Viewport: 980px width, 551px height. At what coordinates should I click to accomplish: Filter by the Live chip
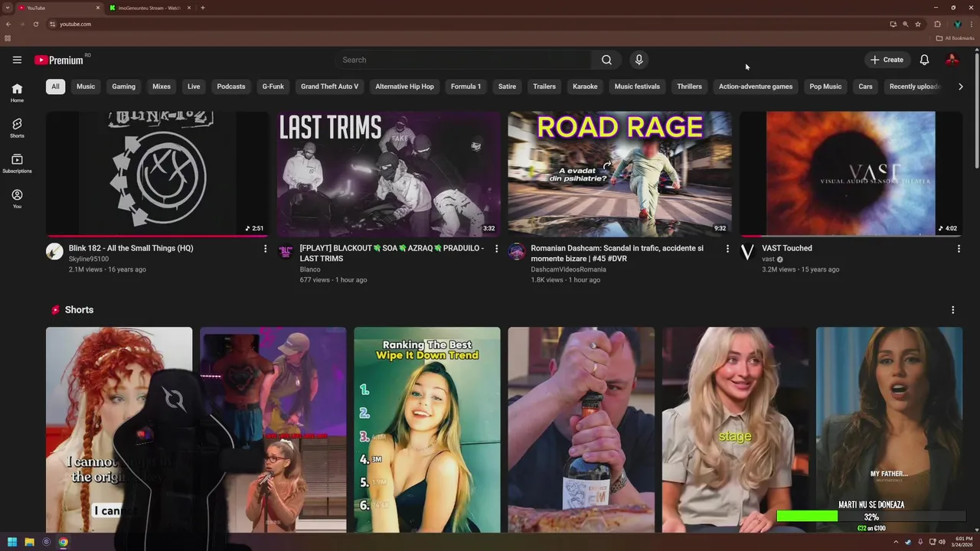click(x=194, y=86)
